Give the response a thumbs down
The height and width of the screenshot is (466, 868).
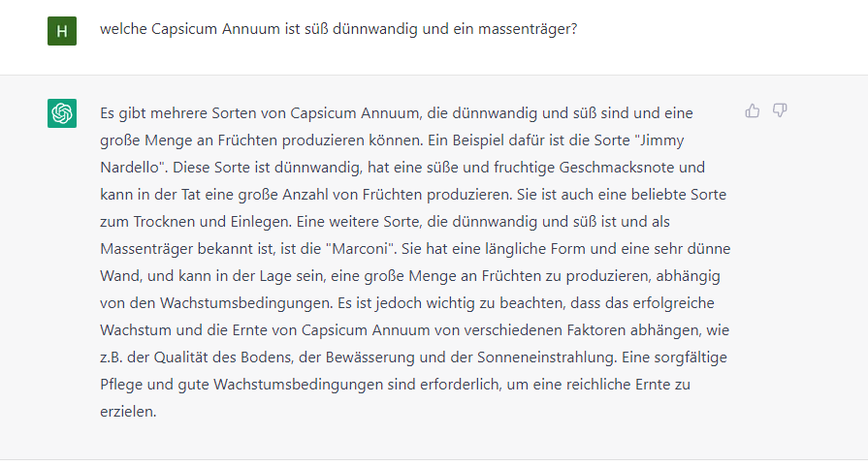pyautogui.click(x=780, y=110)
